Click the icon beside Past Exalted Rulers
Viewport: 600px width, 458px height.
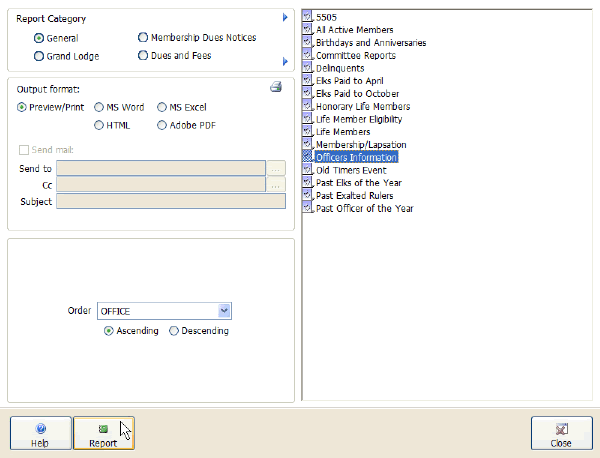[x=308, y=196]
